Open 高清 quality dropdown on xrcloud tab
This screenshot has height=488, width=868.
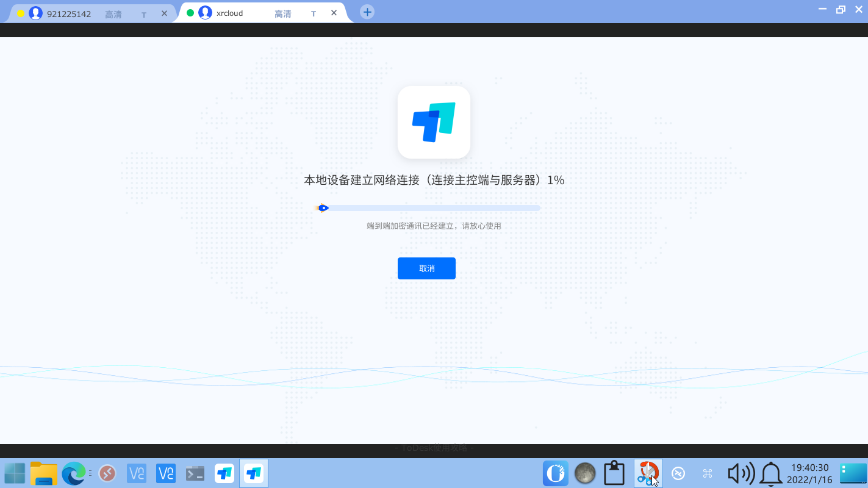point(282,14)
